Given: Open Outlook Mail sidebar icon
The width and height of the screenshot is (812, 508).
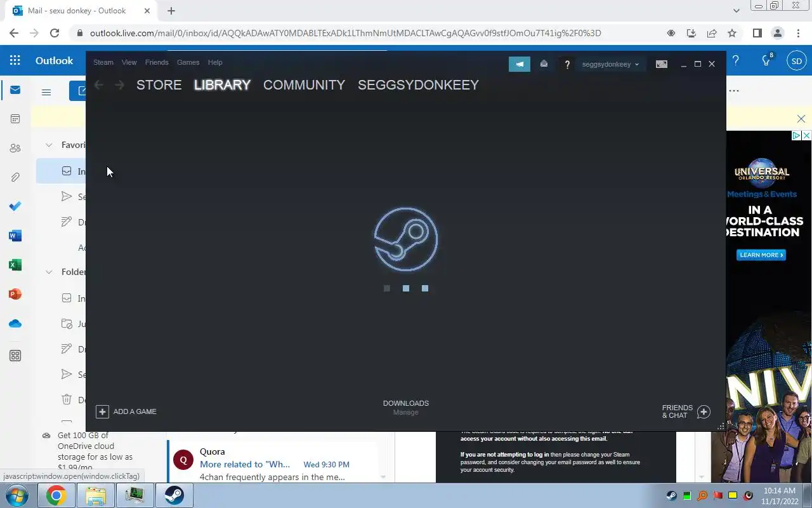Looking at the screenshot, I should 15,90.
